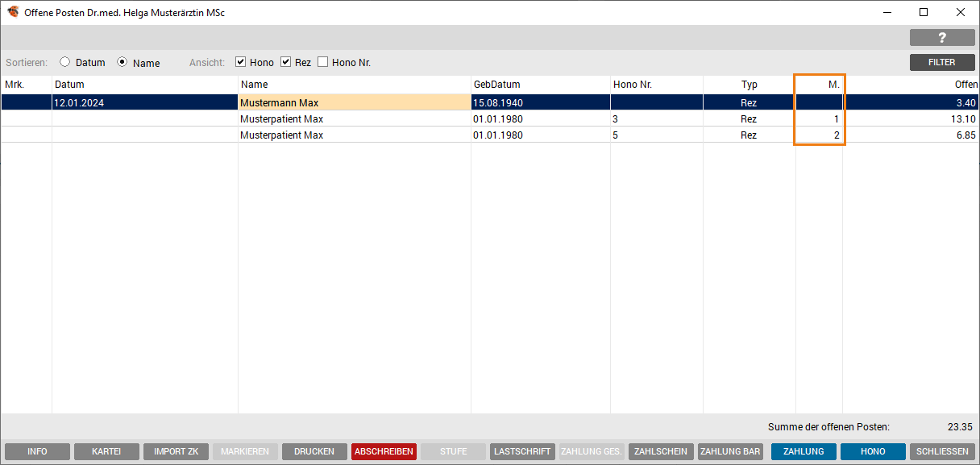Close the Offene Posten window
This screenshot has width=980, height=465.
961,12
